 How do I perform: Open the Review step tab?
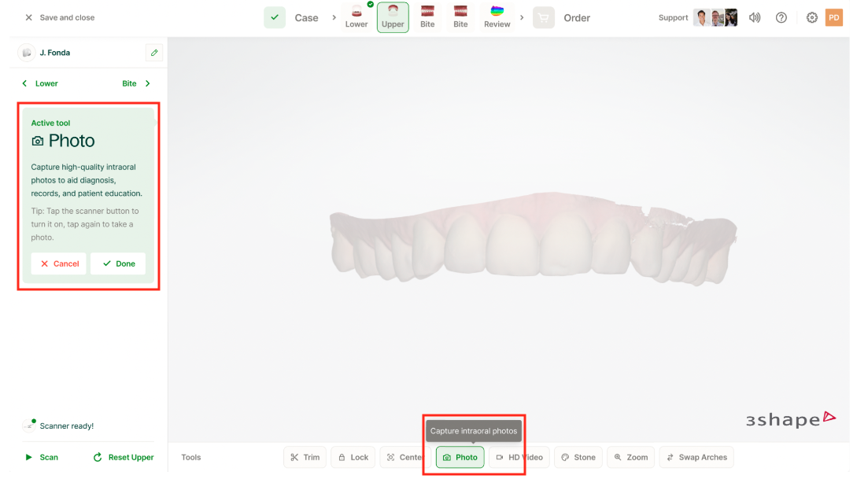[x=497, y=17]
